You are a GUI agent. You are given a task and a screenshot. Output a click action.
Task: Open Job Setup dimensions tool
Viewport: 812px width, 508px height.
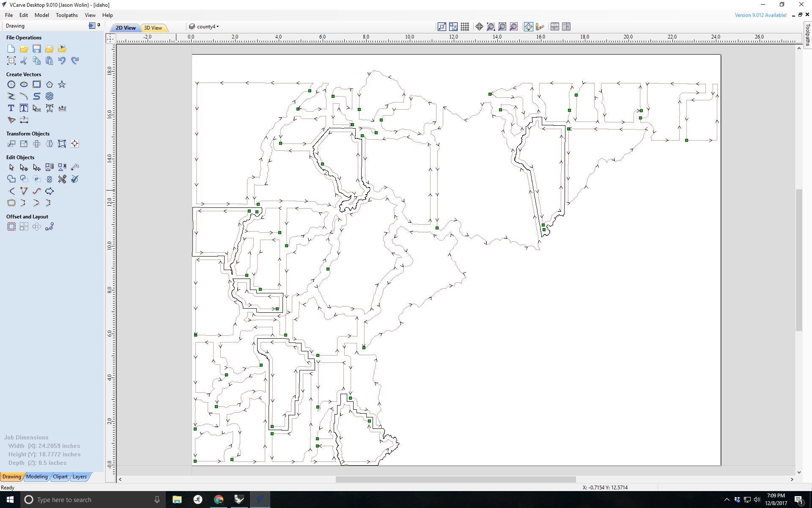(x=11, y=61)
